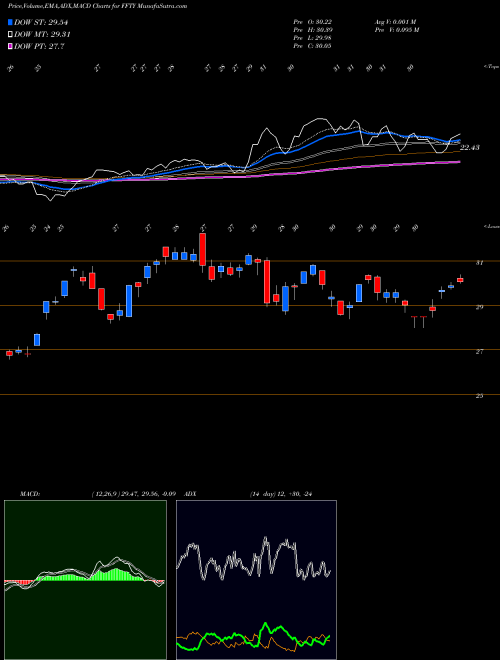500x660 pixels.
Task: Click the 'DOW MT: 29.31' label
Action: click(x=42, y=35)
